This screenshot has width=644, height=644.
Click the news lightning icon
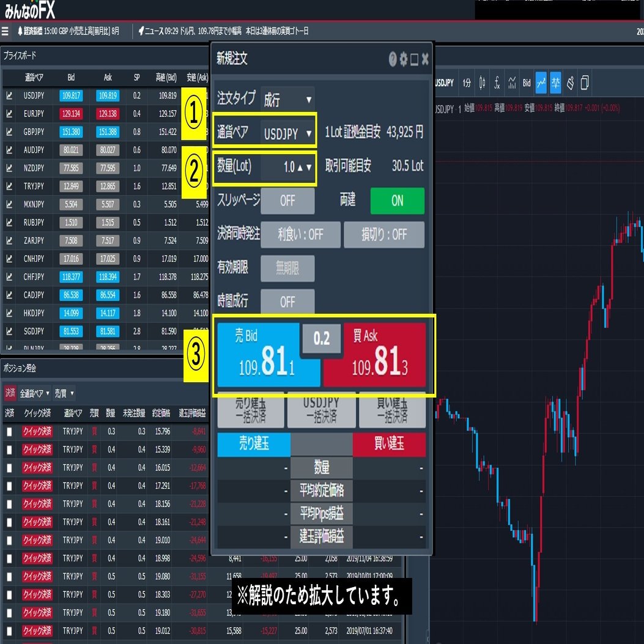tap(141, 31)
